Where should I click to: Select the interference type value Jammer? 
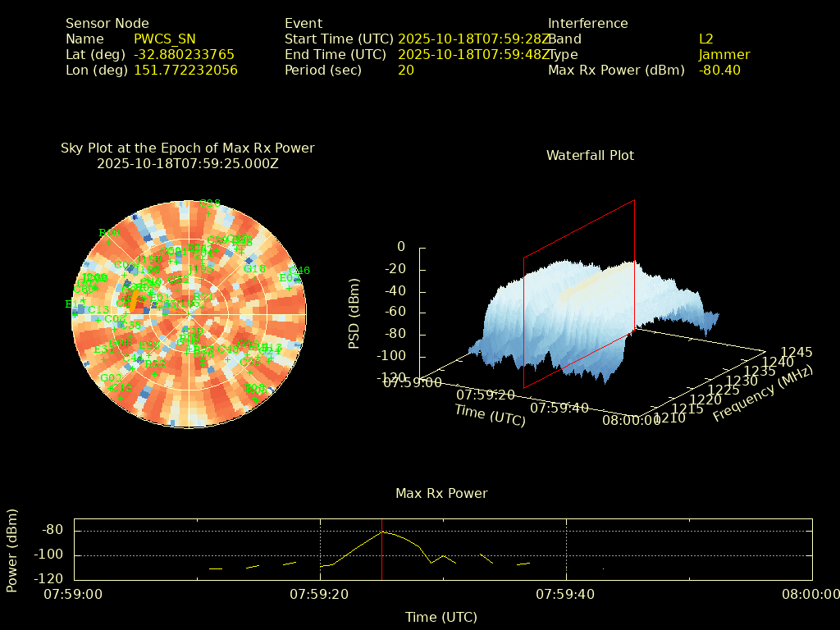pos(724,55)
